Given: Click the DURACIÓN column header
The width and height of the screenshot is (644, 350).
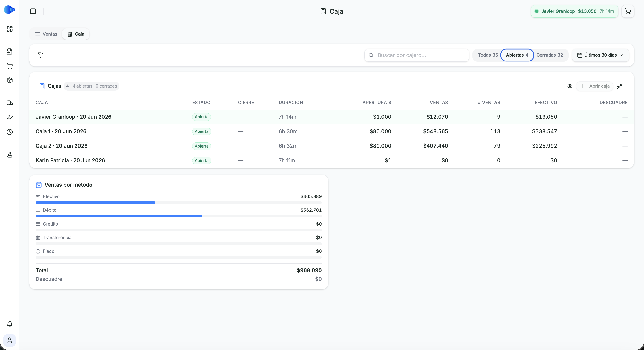Looking at the screenshot, I should pos(291,102).
